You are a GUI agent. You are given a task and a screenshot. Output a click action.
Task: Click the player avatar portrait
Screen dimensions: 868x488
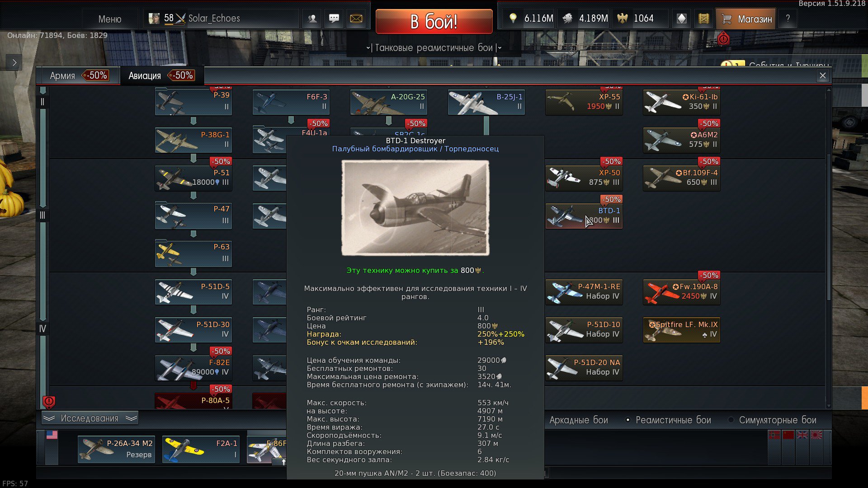pyautogui.click(x=154, y=19)
